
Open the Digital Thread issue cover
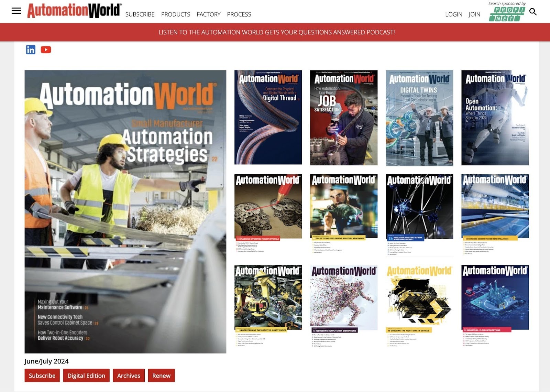pyautogui.click(x=268, y=118)
